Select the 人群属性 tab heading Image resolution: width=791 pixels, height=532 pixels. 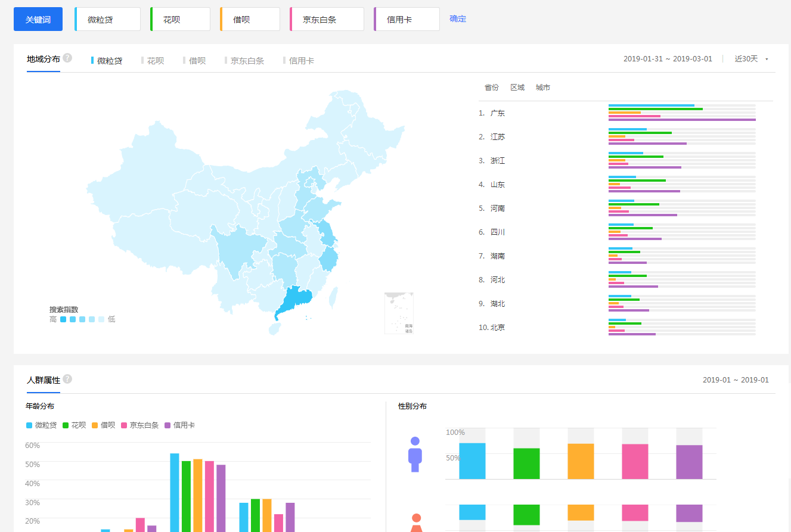pyautogui.click(x=44, y=380)
